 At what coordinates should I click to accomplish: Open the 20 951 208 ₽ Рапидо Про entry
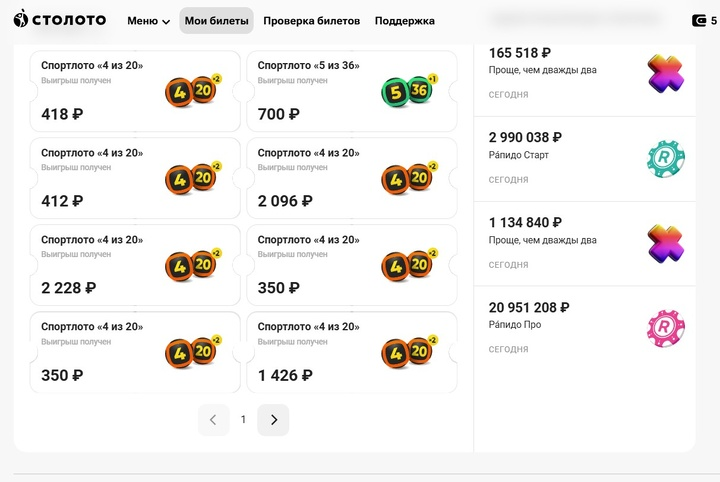pos(585,328)
